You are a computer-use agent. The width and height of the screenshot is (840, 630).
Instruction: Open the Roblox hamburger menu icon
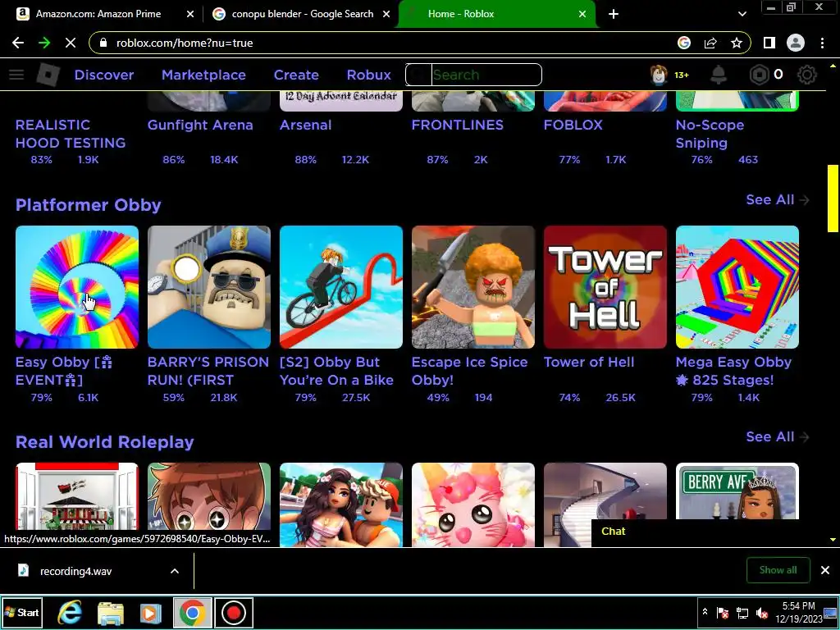click(16, 75)
